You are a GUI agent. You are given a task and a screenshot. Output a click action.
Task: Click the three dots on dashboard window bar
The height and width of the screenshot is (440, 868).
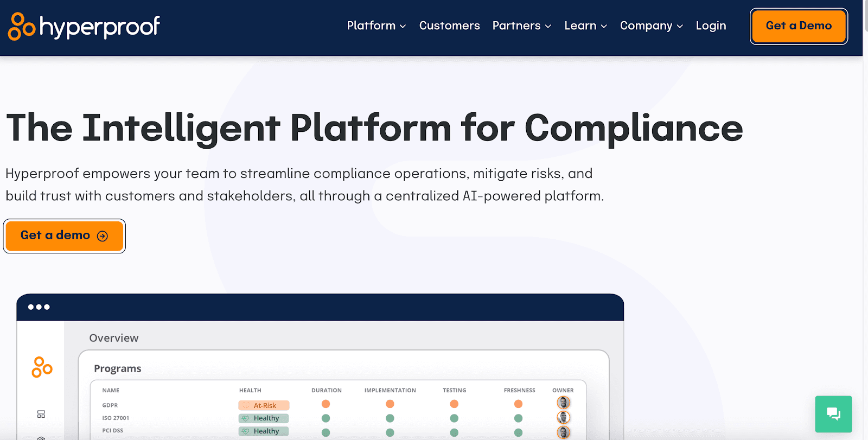click(39, 307)
